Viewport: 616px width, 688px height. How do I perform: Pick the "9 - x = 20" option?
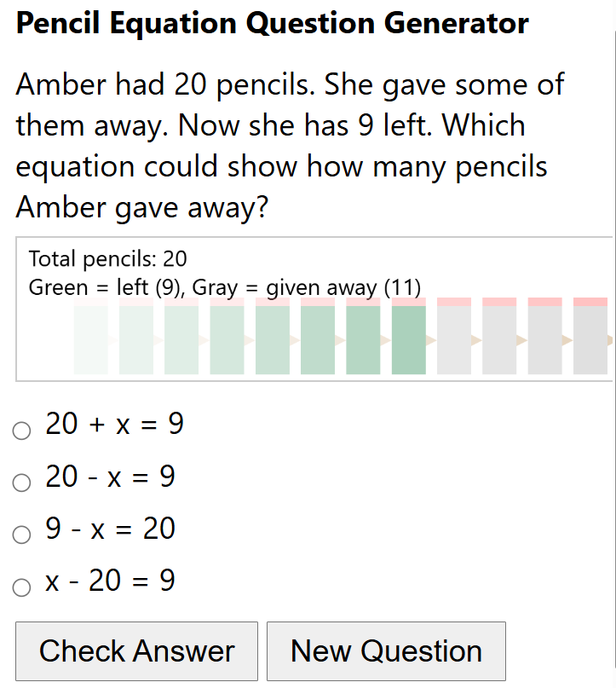(21, 535)
